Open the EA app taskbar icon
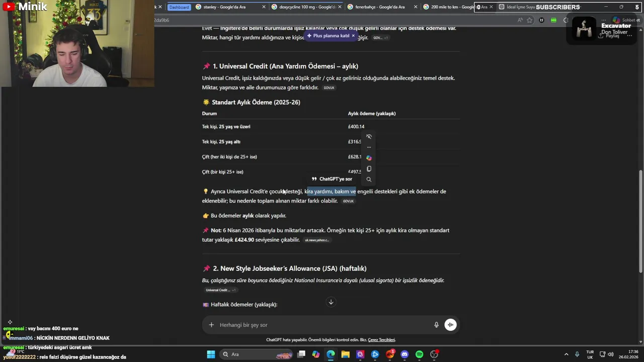Viewport: 644px width, 362px height. pyautogui.click(x=390, y=354)
